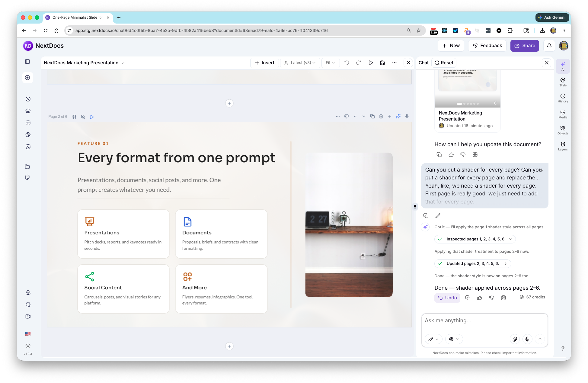Open the templates layout icon in left sidebar
The height and width of the screenshot is (383, 588).
tap(28, 123)
